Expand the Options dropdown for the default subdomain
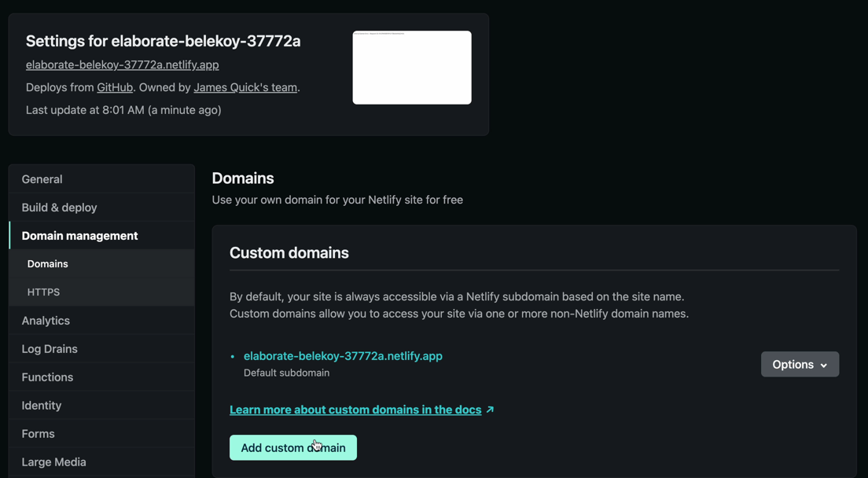The width and height of the screenshot is (868, 478). point(800,365)
